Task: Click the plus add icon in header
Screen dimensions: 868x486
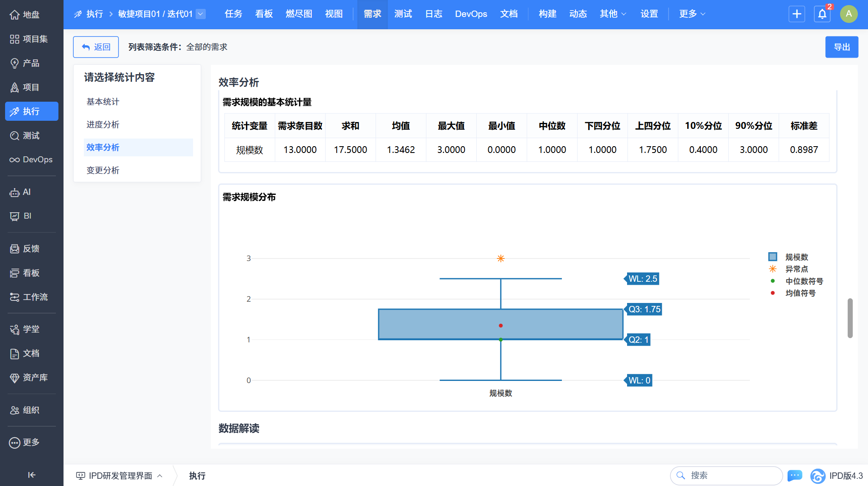Action: tap(796, 14)
